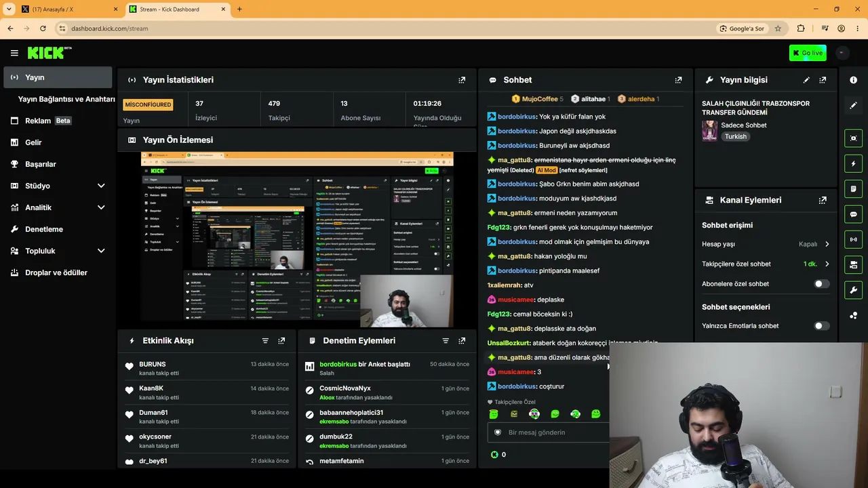Edit stream info with the pencil in Yayın bilgisi
The width and height of the screenshot is (868, 488).
pos(806,80)
